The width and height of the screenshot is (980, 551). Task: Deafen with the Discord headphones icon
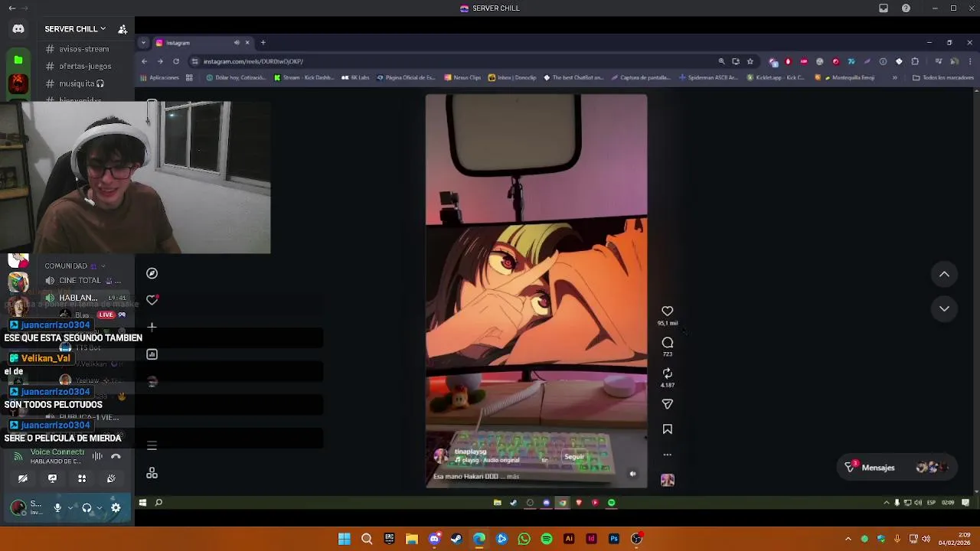(87, 507)
